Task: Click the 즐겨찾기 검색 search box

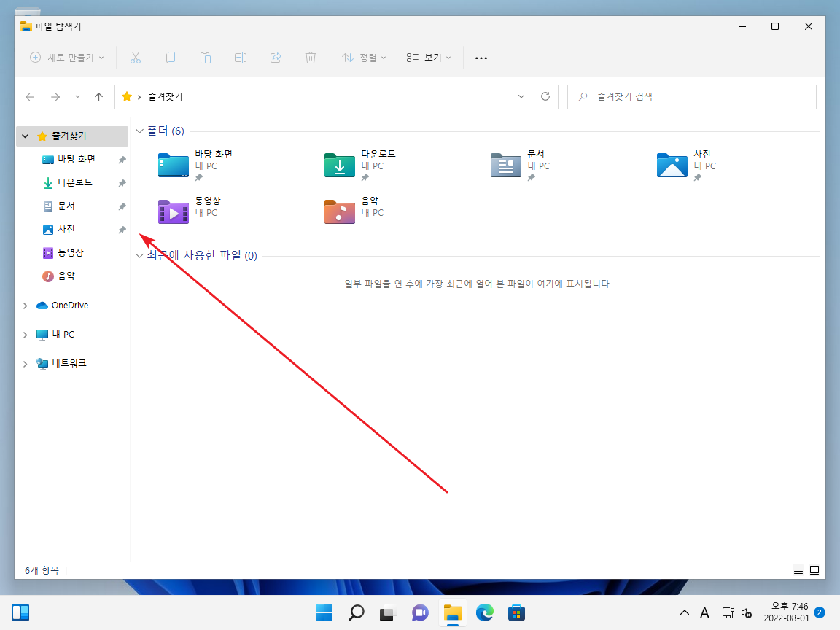Action: coord(691,96)
